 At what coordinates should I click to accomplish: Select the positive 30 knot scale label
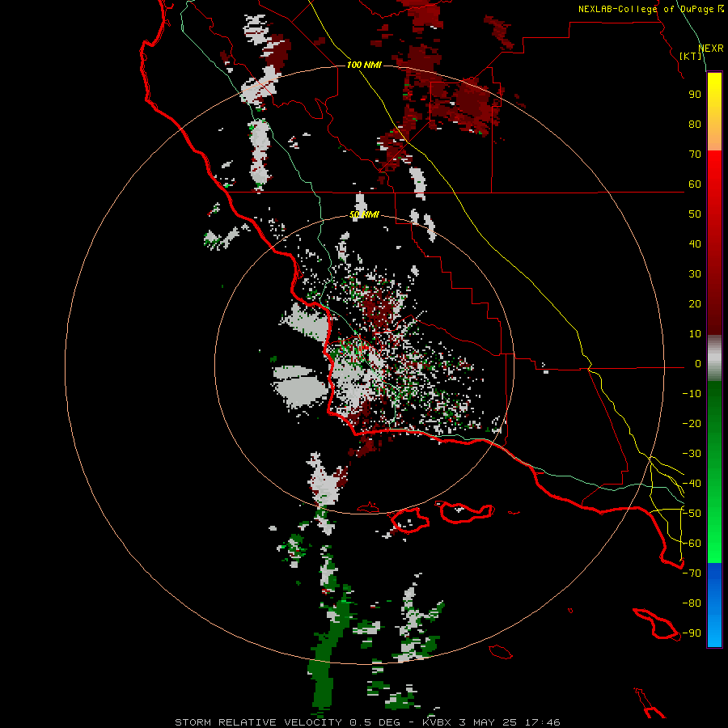695,274
